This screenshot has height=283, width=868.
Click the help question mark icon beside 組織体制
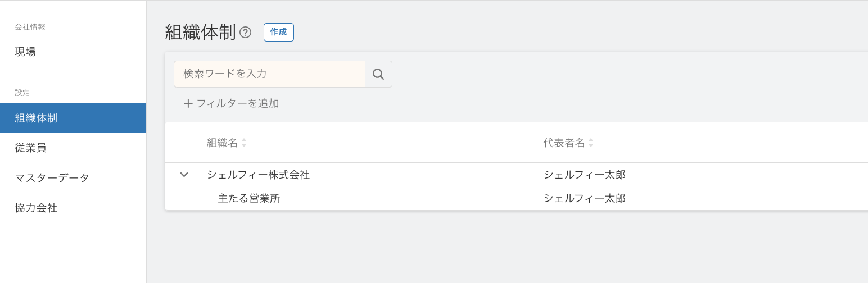pos(245,33)
